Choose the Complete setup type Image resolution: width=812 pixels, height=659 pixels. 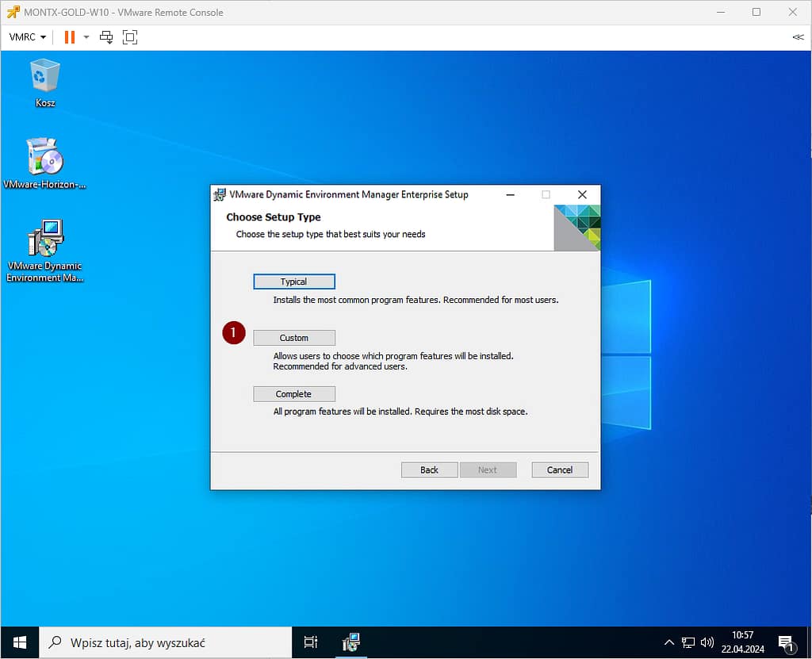tap(293, 394)
